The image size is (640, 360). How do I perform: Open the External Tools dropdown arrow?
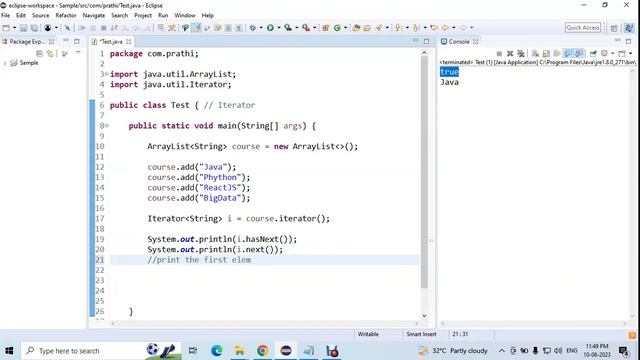click(x=314, y=28)
